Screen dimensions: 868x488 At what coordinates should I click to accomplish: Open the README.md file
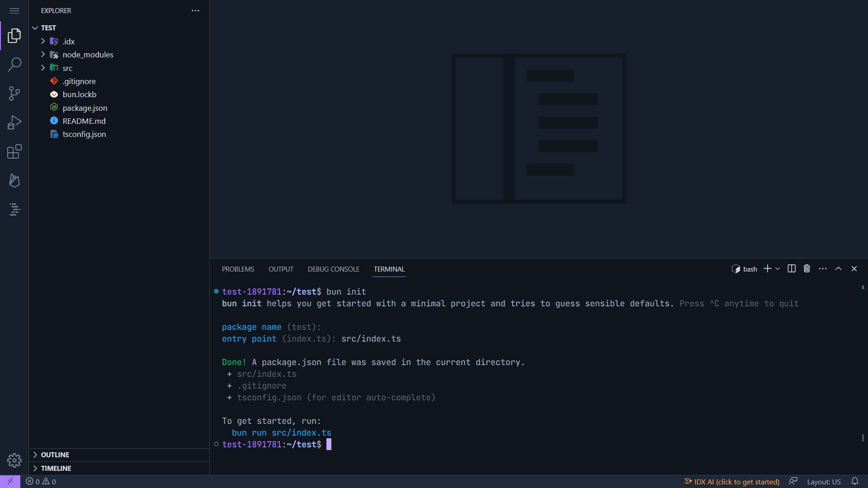click(x=119, y=121)
